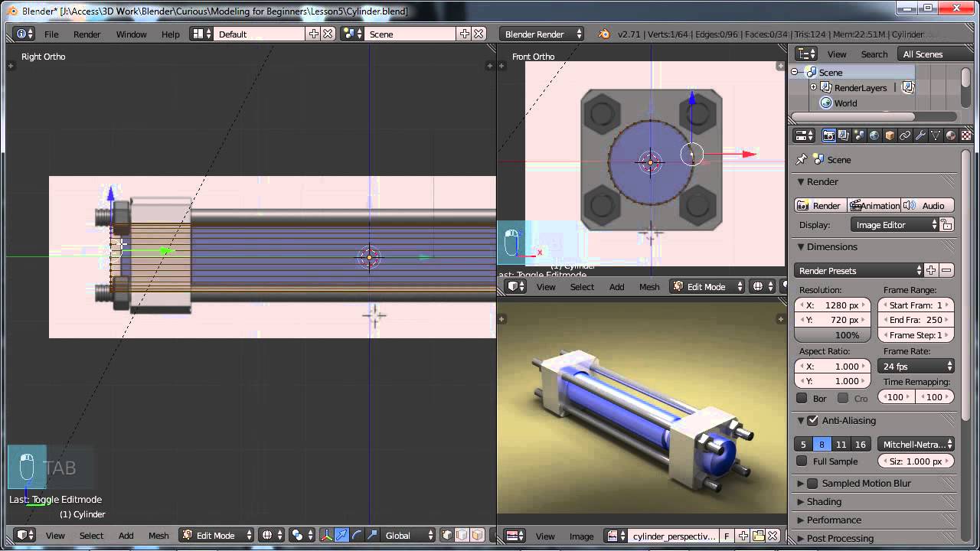Open image editor type selector in bottom-right header
Screen dimensions: 980x551
514,536
